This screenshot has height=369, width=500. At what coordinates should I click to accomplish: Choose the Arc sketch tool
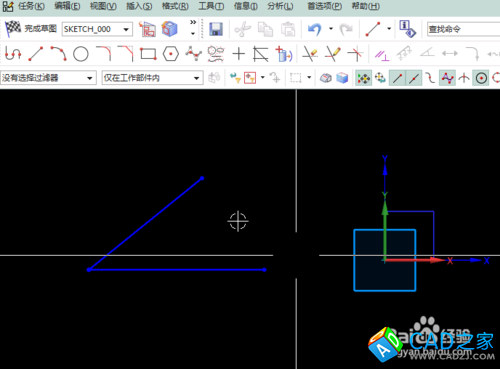58,54
